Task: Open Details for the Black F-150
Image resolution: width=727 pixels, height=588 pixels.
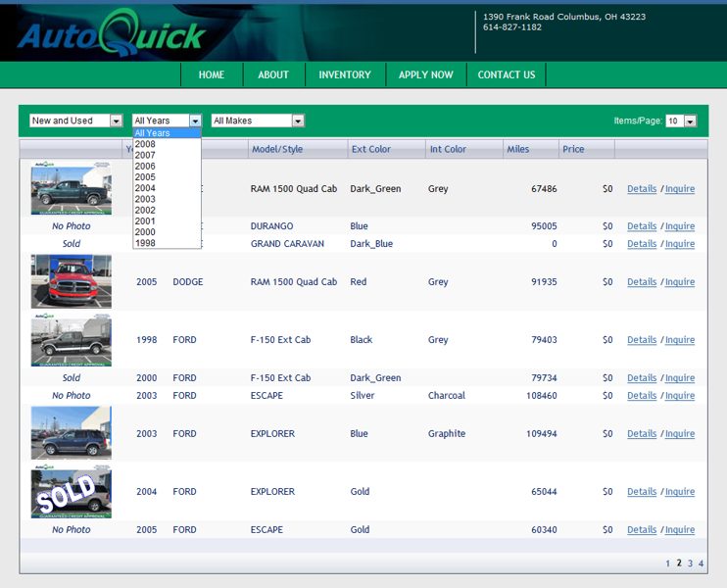Action: (x=642, y=340)
